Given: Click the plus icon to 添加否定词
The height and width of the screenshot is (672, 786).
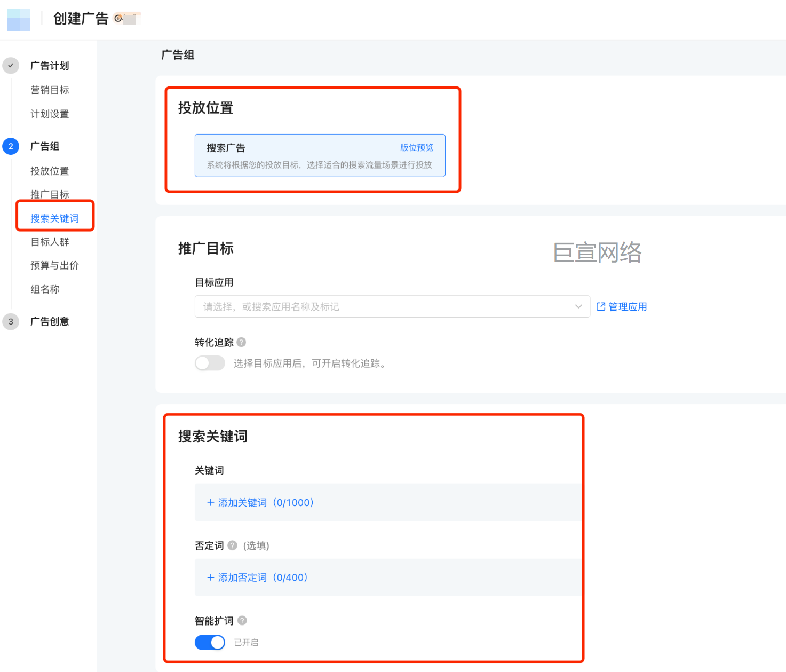Looking at the screenshot, I should [210, 578].
